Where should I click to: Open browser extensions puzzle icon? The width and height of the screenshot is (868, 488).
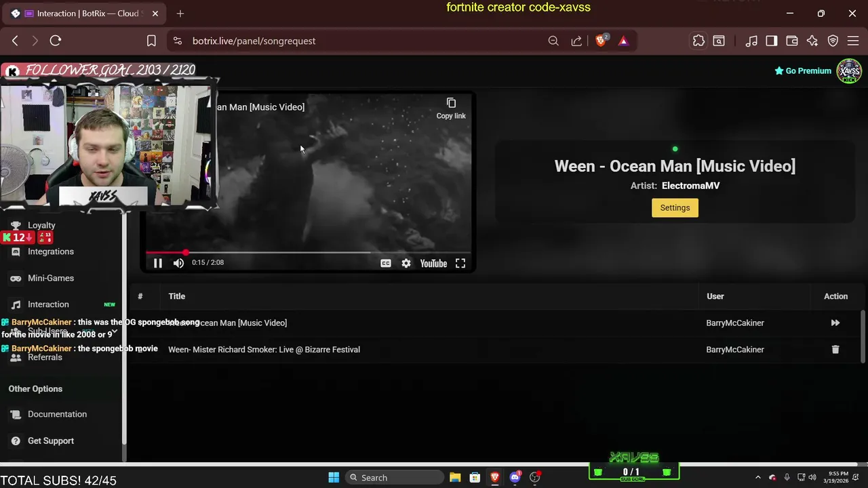tap(698, 41)
